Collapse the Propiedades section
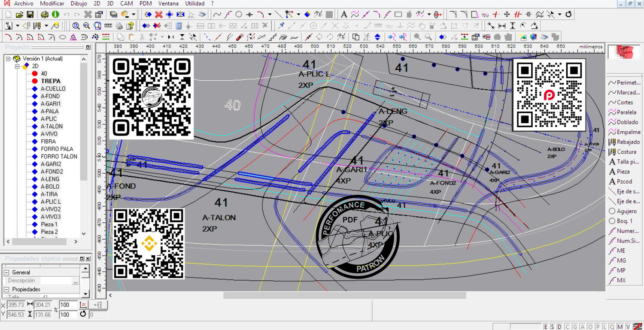 pos(6,289)
